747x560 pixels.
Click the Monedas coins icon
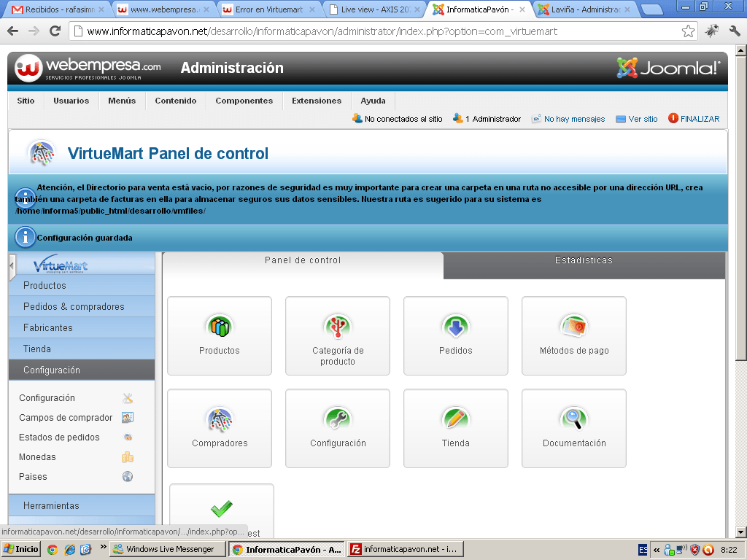(x=127, y=457)
